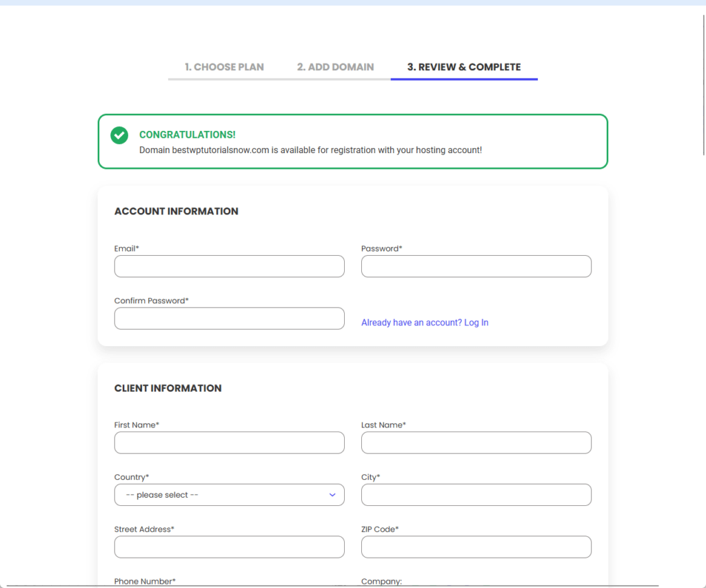The image size is (706, 588).
Task: Click the Street Address field
Action: [x=229, y=547]
